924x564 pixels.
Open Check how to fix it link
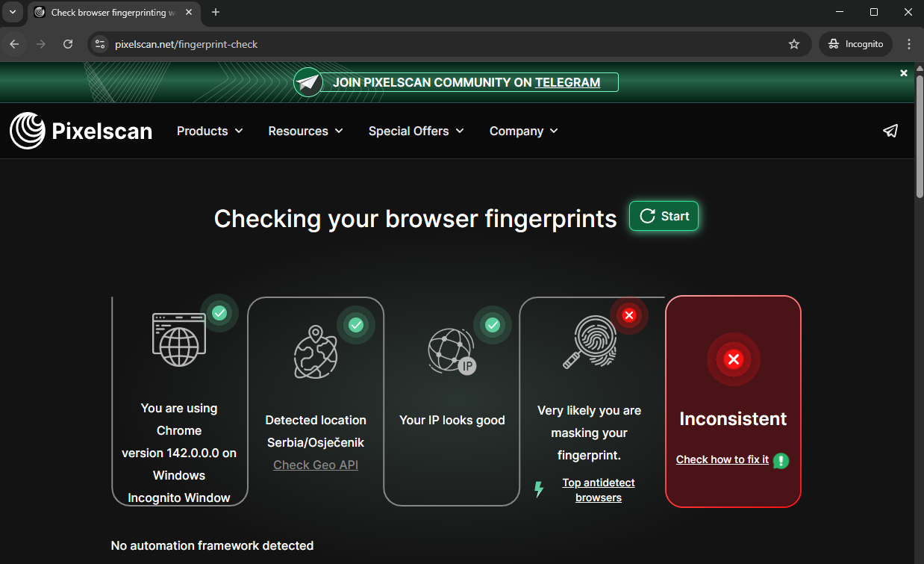(722, 459)
